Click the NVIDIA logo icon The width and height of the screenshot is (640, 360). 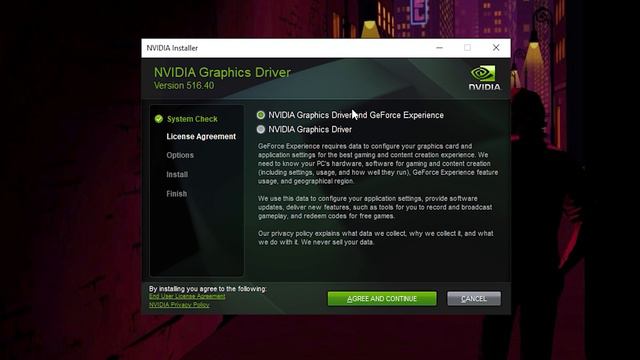pyautogui.click(x=484, y=78)
